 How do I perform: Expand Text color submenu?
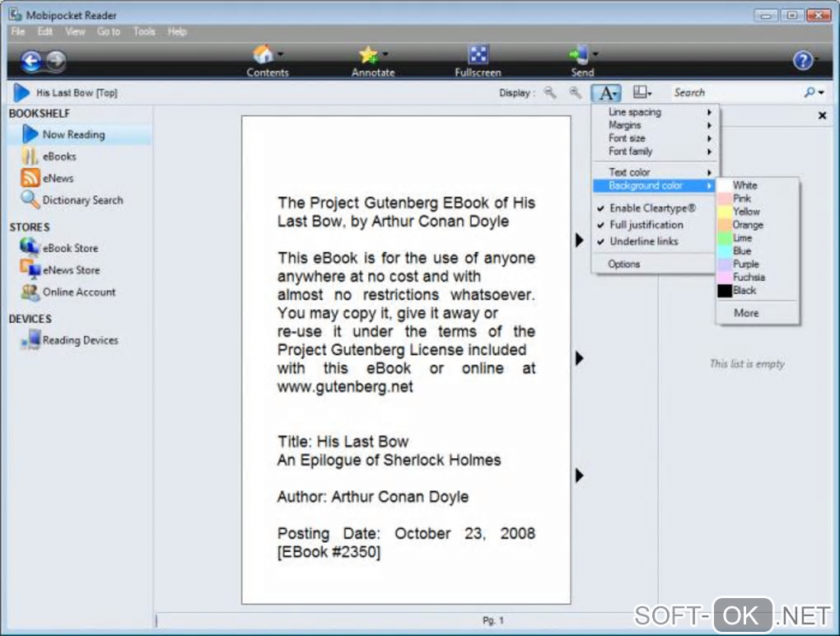pyautogui.click(x=654, y=172)
